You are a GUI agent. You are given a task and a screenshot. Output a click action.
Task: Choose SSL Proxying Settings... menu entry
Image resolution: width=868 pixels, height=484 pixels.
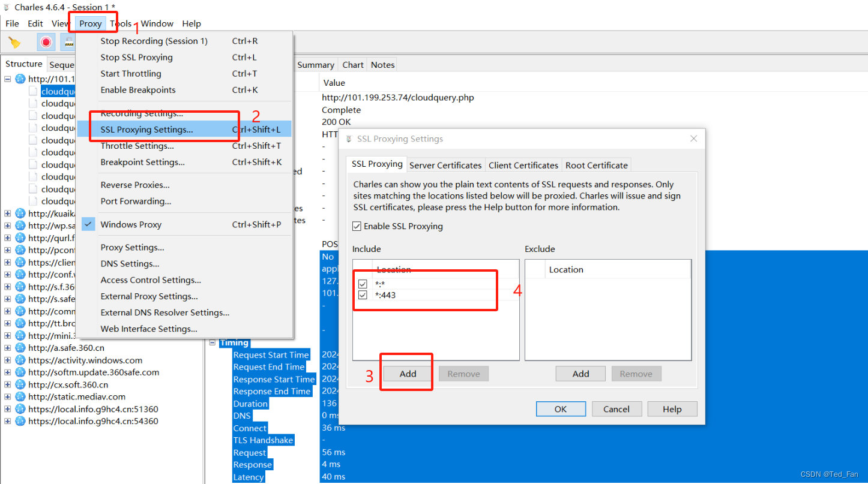click(x=185, y=130)
